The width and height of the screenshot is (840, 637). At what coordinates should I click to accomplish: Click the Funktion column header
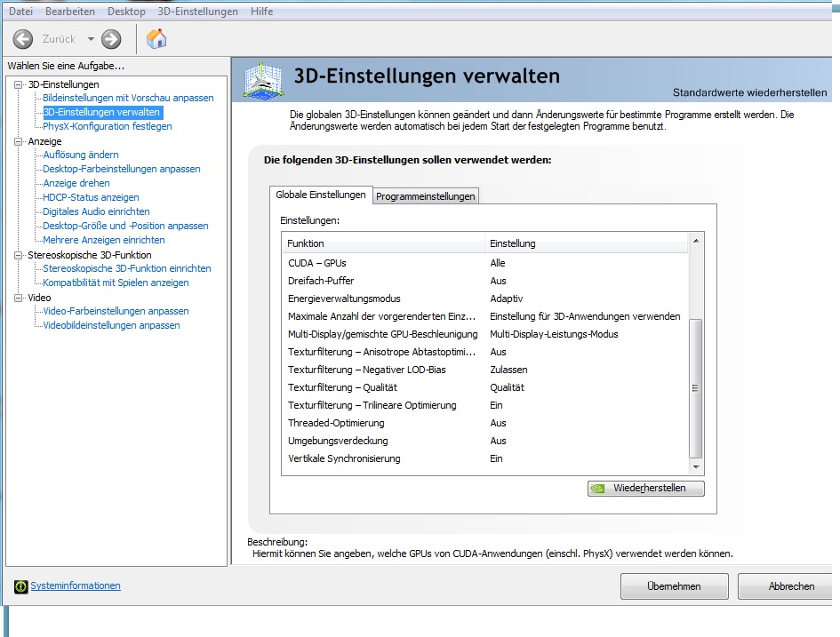point(384,243)
